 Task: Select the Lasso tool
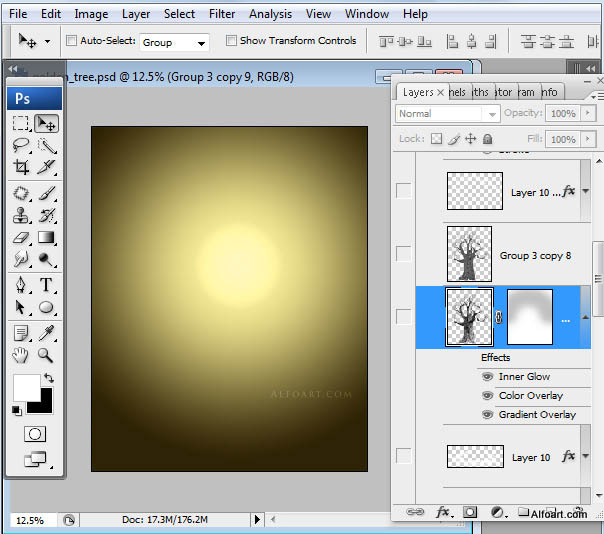point(21,146)
